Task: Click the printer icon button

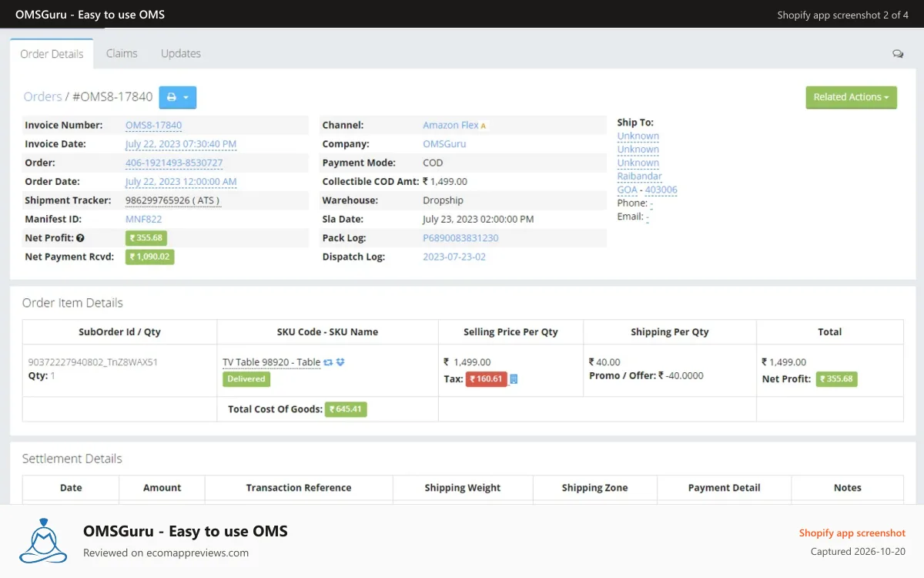Action: [x=178, y=97]
